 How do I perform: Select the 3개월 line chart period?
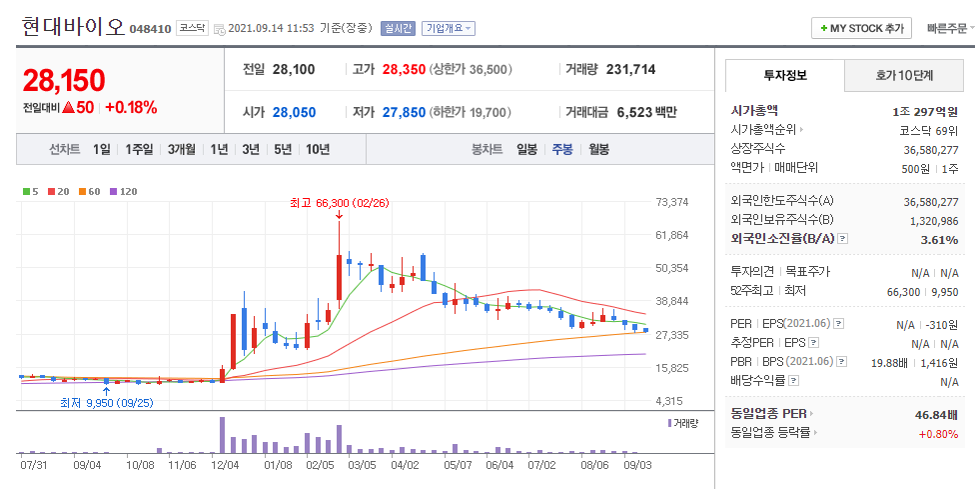pyautogui.click(x=181, y=149)
